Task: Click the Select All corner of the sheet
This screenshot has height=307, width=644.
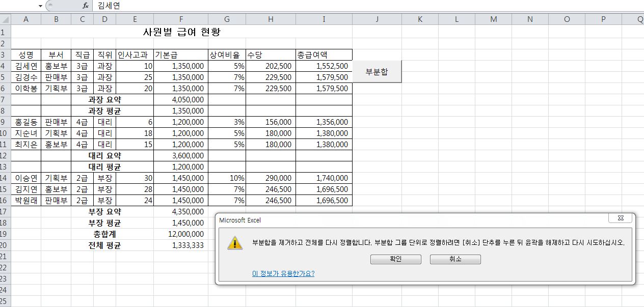Action: [5, 19]
